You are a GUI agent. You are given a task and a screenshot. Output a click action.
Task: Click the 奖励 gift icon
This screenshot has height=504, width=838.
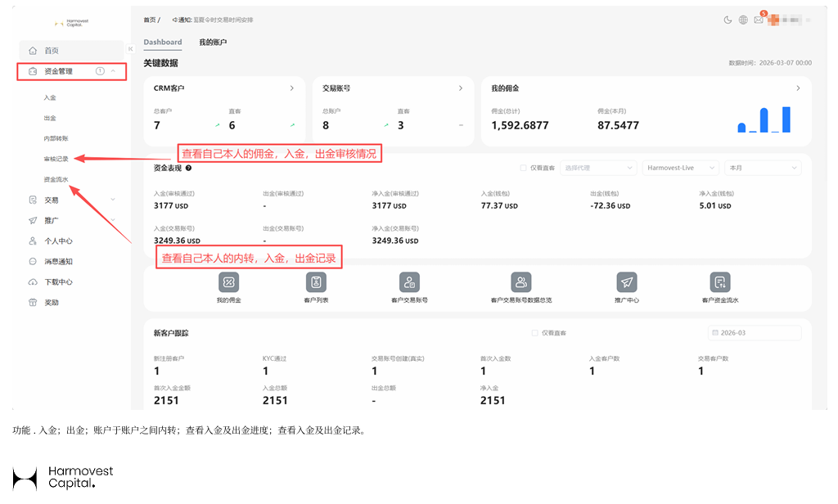(33, 303)
